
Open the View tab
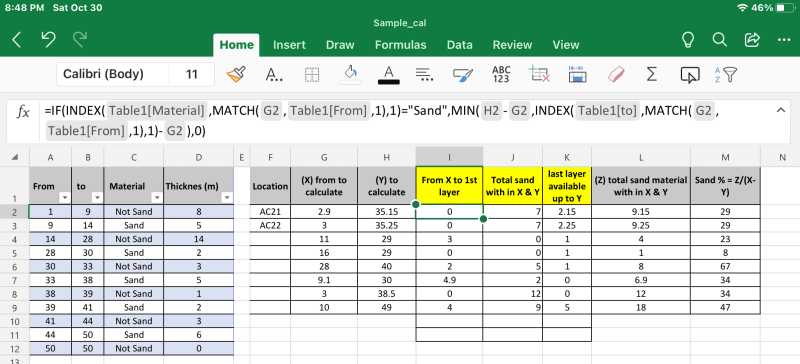click(566, 45)
